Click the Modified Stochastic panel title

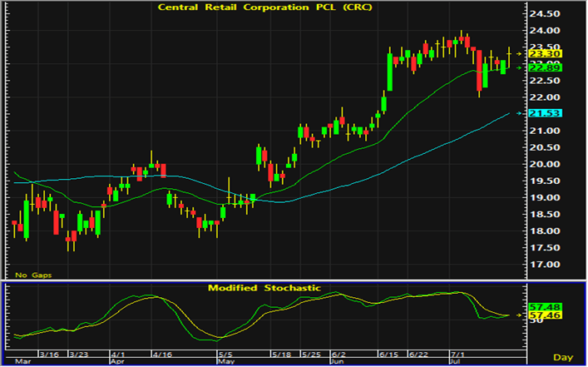coord(264,288)
